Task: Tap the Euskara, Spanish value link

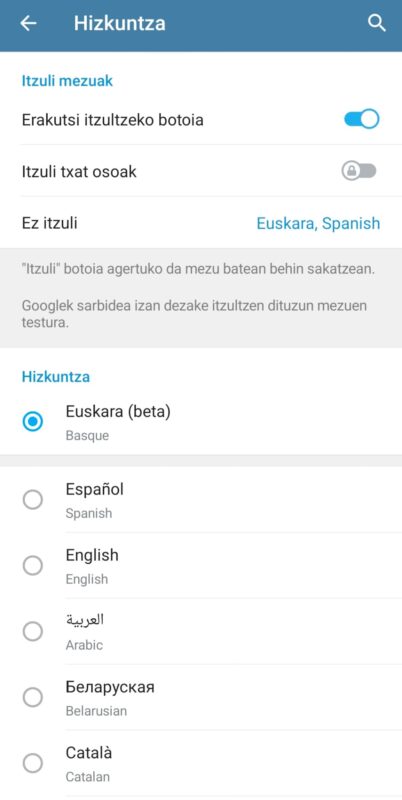Action: click(x=318, y=223)
